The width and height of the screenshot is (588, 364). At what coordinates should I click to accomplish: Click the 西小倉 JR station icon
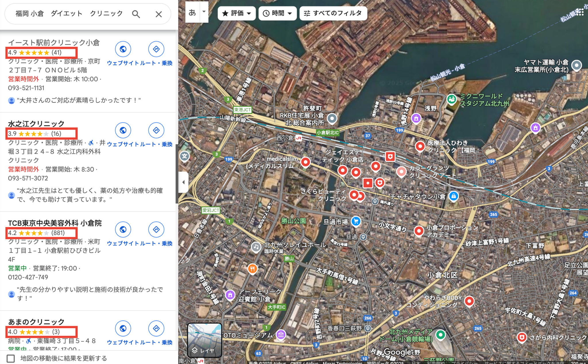pos(299,138)
